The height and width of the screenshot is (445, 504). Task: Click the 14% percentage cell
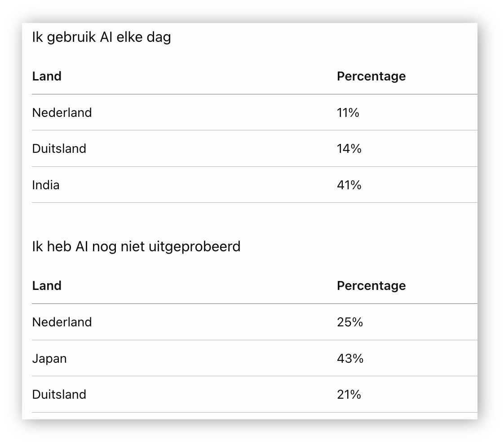349,148
